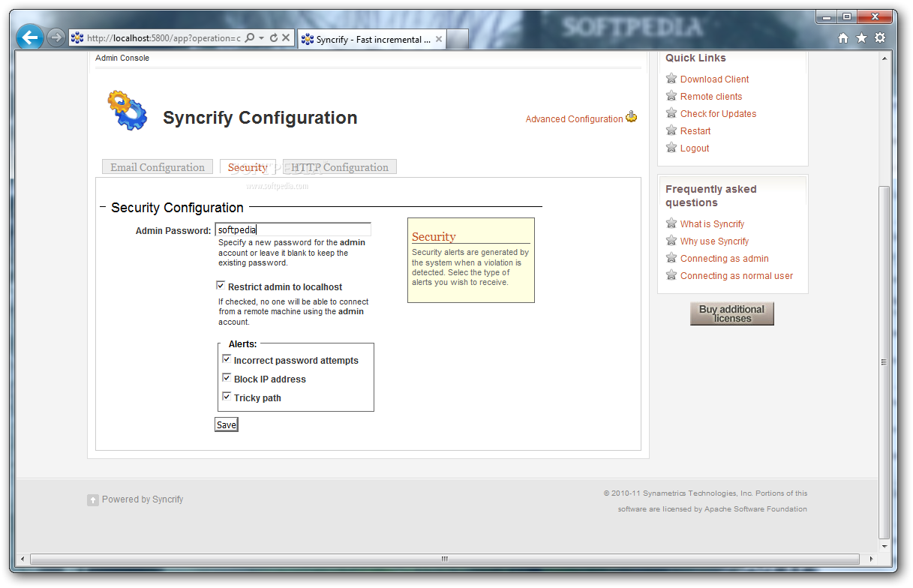Click the Admin Console breadcrumb text

coord(122,58)
